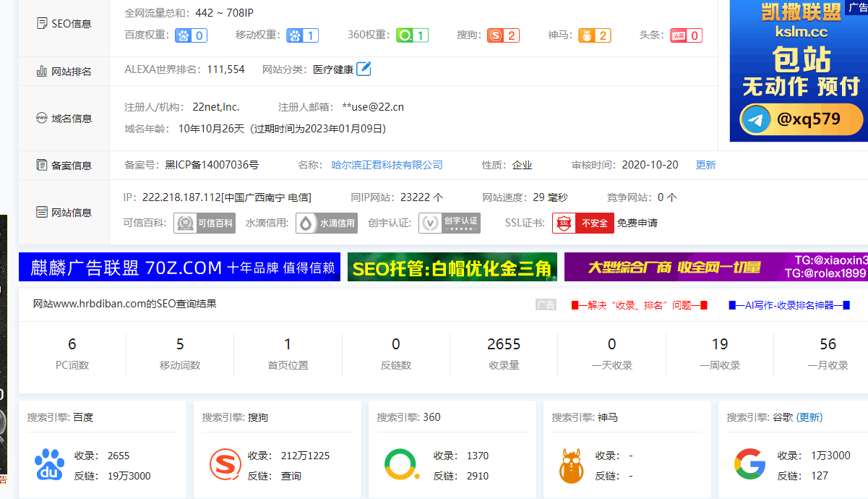Click the mobile weight badge showing 1
Image resolution: width=868 pixels, height=499 pixels.
point(302,35)
